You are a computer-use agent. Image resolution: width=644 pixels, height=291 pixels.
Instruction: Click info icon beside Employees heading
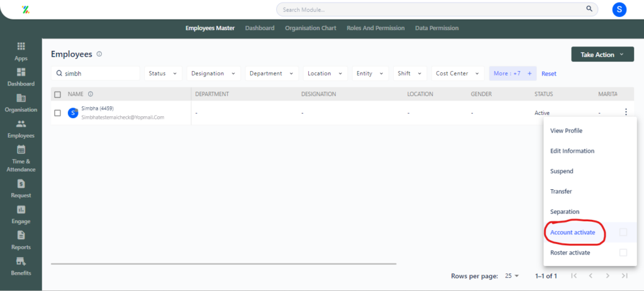click(x=99, y=54)
